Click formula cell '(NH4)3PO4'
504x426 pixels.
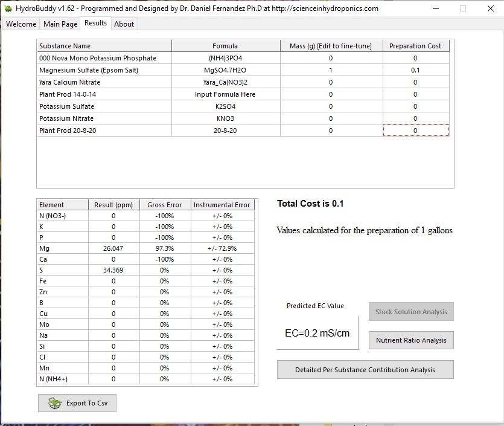pyautogui.click(x=225, y=58)
